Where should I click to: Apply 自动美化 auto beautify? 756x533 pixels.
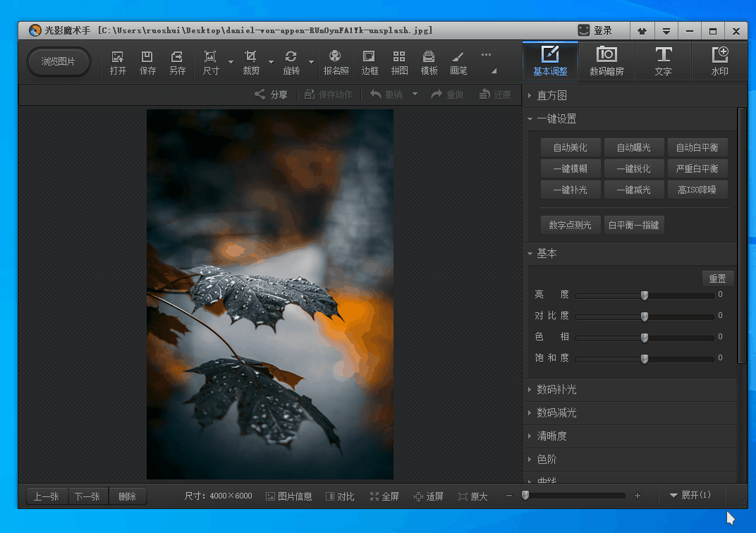click(x=571, y=147)
